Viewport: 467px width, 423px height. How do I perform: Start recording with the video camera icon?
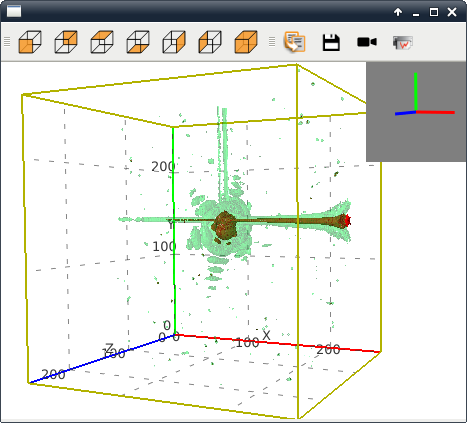coord(367,42)
